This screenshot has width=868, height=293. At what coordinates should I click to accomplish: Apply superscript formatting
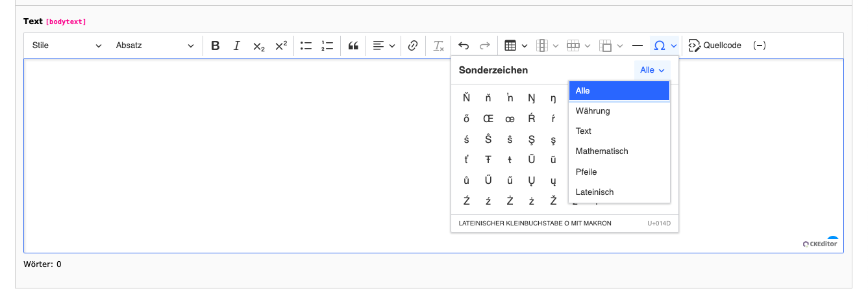pos(280,45)
